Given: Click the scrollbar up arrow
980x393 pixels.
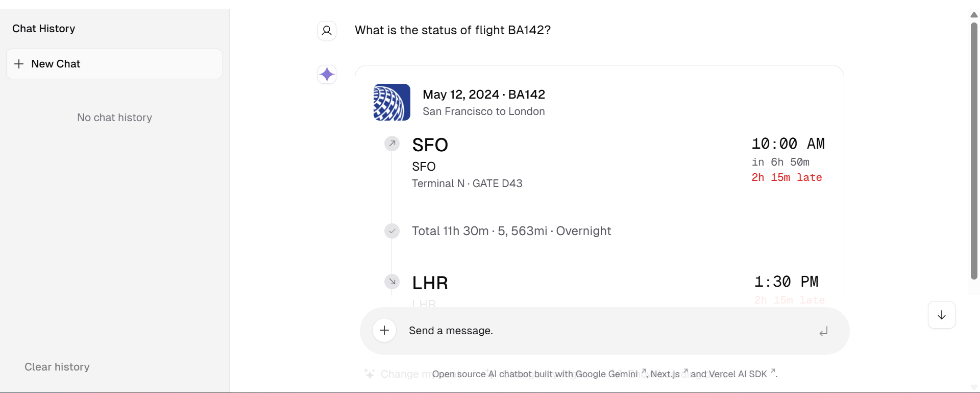Looking at the screenshot, I should tap(974, 15).
